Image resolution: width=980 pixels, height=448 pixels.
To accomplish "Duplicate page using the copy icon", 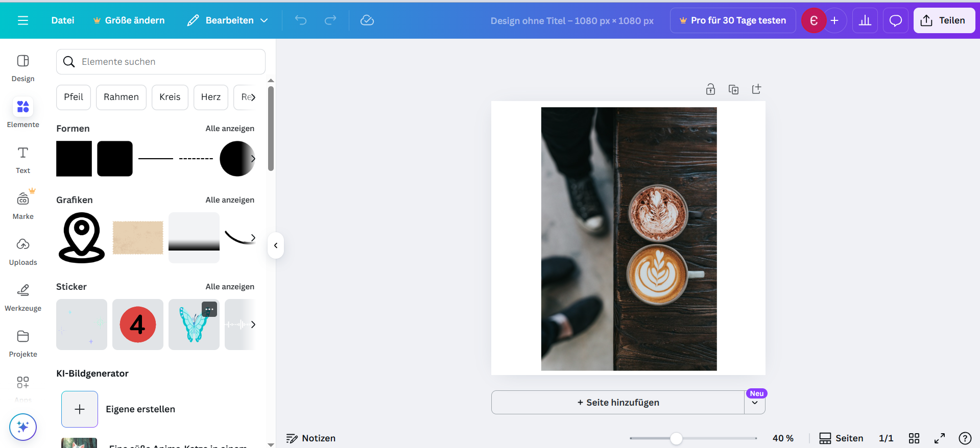I will point(733,89).
